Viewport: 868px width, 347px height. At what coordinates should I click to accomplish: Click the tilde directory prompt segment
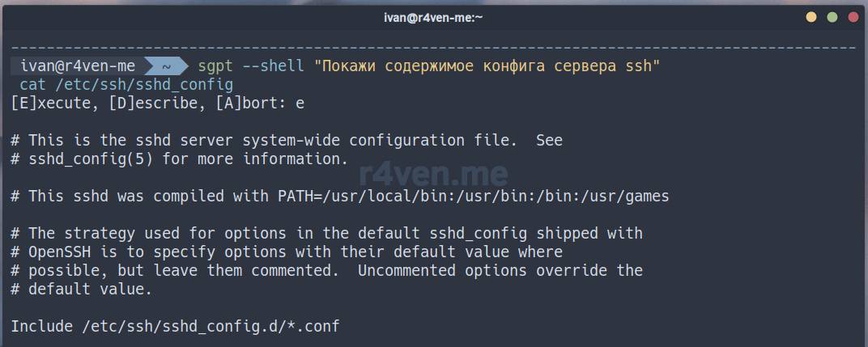(x=165, y=66)
